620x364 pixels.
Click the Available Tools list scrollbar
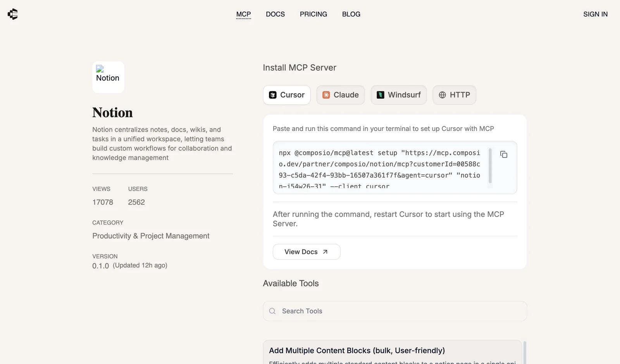(x=525, y=352)
